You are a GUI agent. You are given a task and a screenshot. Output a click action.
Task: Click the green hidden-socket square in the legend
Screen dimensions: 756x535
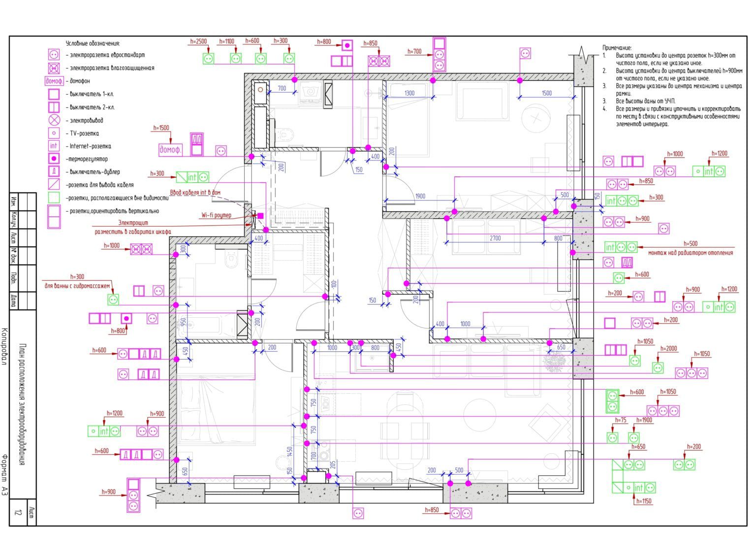point(54,198)
